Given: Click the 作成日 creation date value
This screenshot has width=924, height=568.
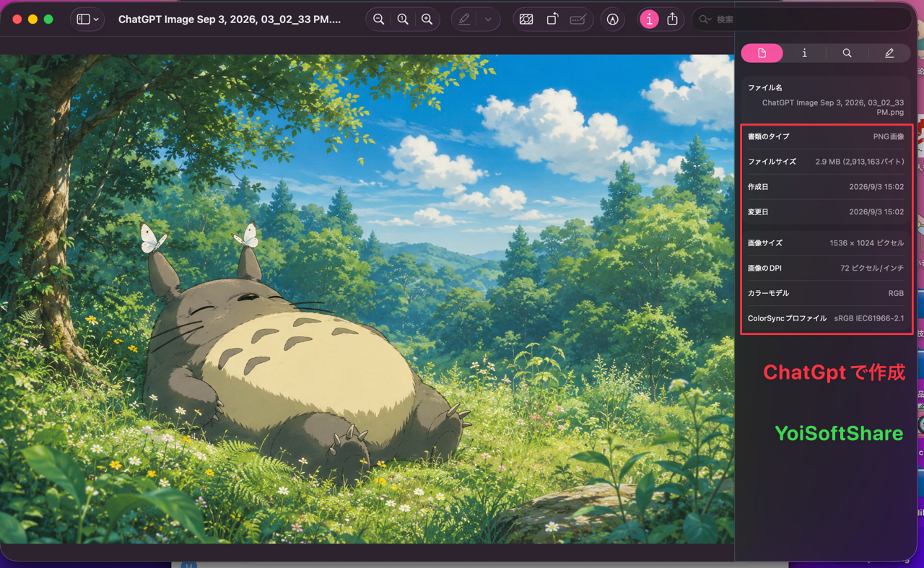Looking at the screenshot, I should pyautogui.click(x=876, y=187).
